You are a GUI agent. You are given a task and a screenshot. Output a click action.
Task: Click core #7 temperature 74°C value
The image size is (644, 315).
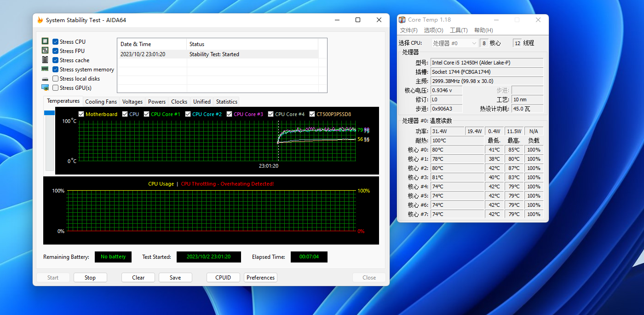tap(457, 214)
